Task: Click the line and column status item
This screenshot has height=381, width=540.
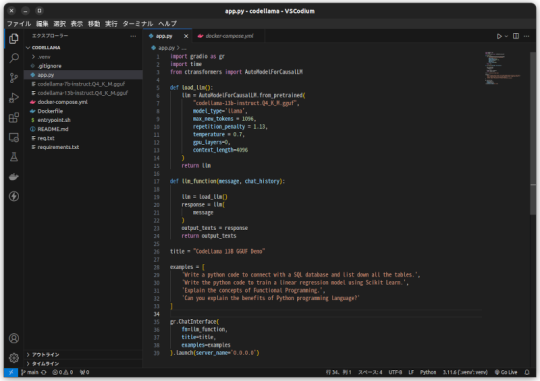Action: point(339,372)
